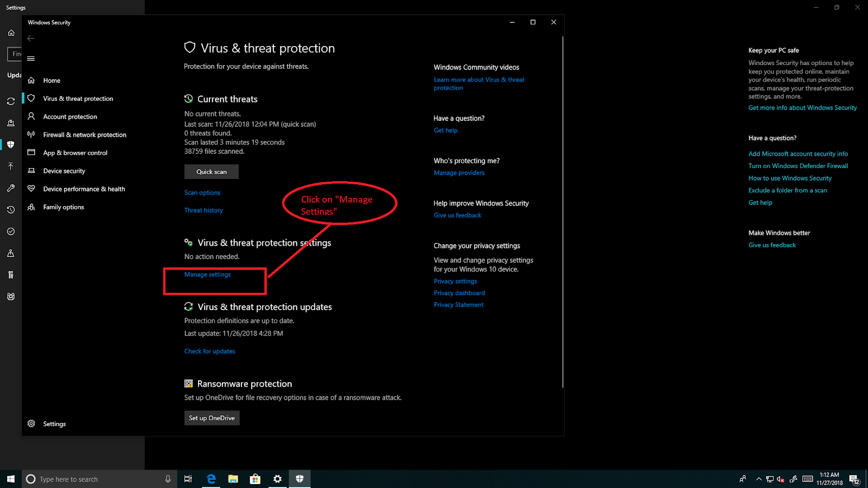The width and height of the screenshot is (868, 488).
Task: Select Family options in the sidebar
Action: 63,207
